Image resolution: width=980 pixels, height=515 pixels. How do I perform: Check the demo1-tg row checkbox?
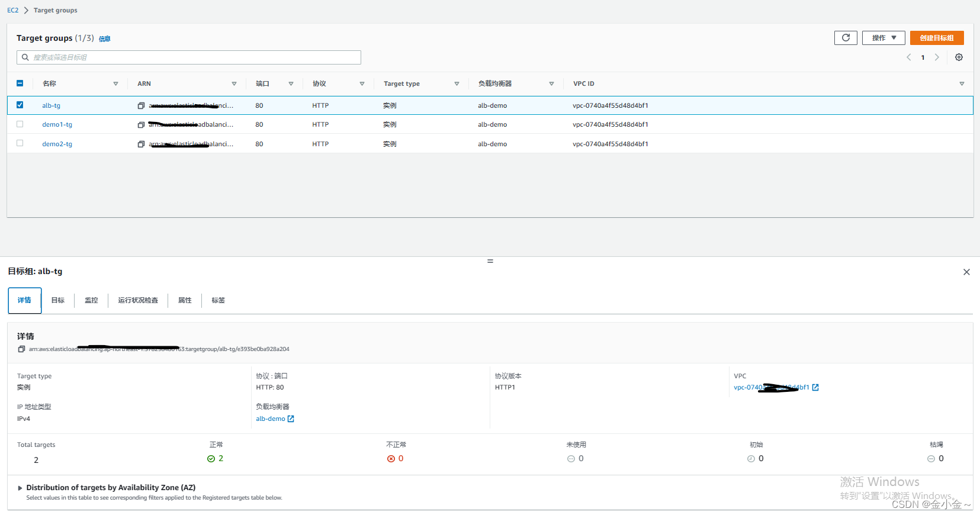point(20,124)
